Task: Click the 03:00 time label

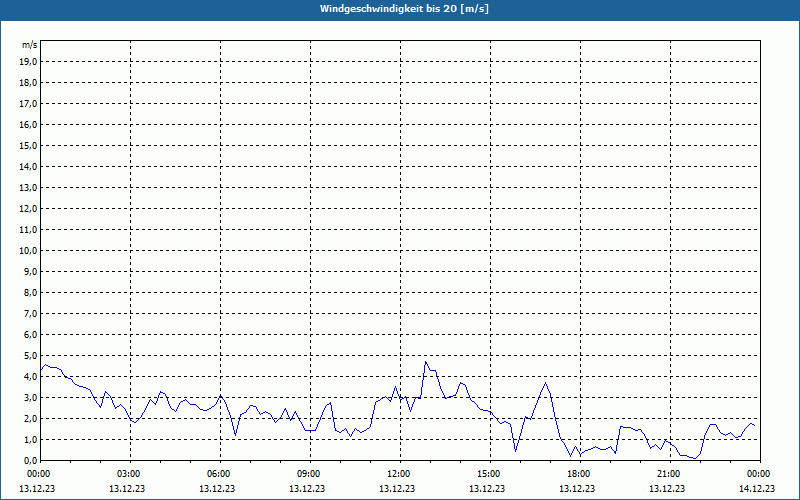Action: pos(130,474)
